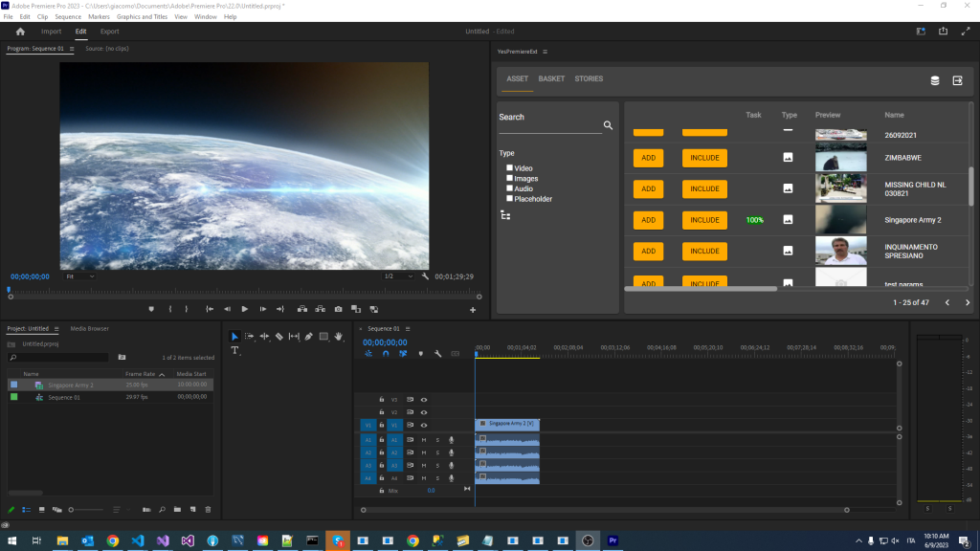Viewport: 980px width, 551px height.
Task: Switch Project panel to List View
Action: point(26,510)
